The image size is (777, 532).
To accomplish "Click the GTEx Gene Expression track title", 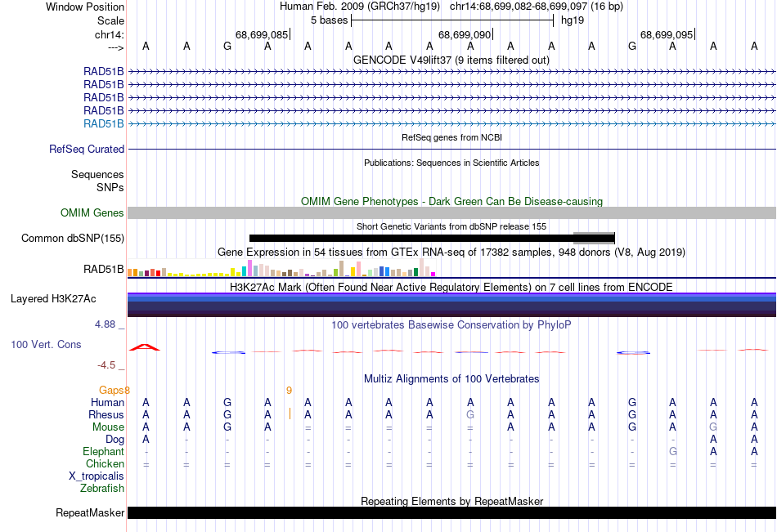I will [x=451, y=253].
